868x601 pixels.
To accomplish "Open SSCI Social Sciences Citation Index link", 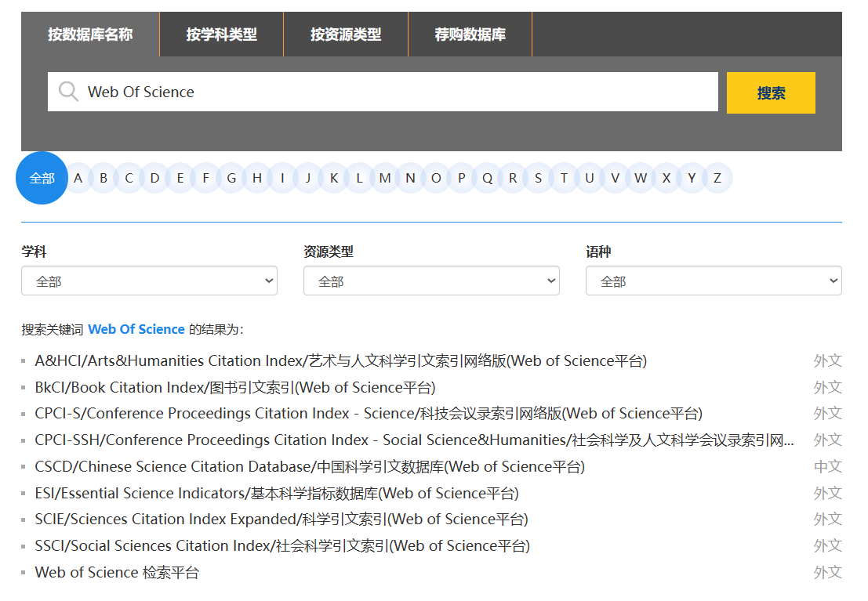I will click(282, 545).
